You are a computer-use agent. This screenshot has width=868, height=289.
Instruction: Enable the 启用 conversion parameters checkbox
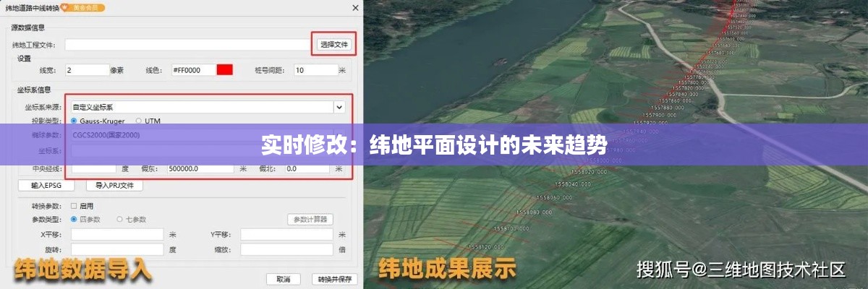coord(74,206)
